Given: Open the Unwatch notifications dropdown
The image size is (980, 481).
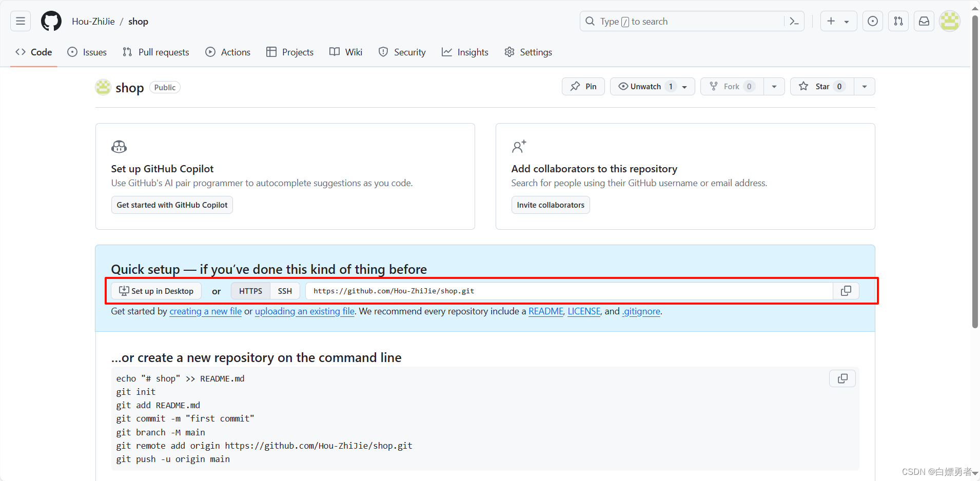Looking at the screenshot, I should [x=652, y=86].
